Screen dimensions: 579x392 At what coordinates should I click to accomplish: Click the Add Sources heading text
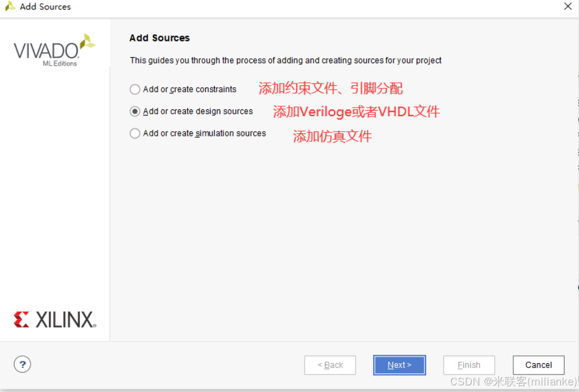pyautogui.click(x=159, y=38)
